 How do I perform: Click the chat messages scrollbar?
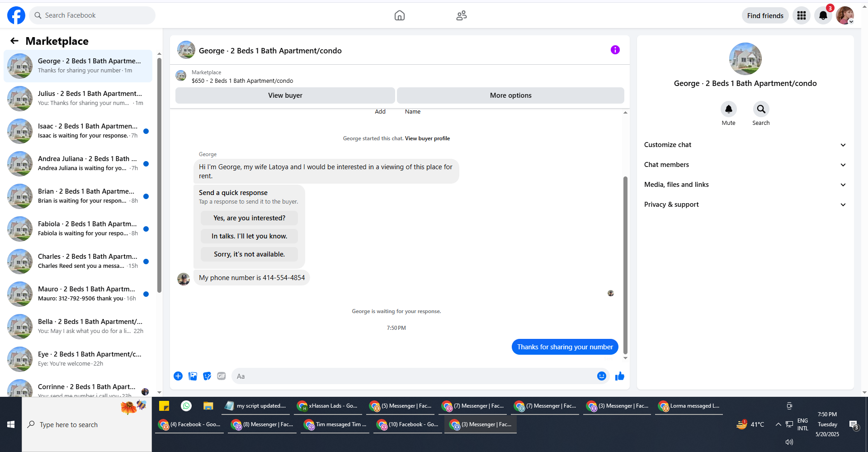(625, 265)
